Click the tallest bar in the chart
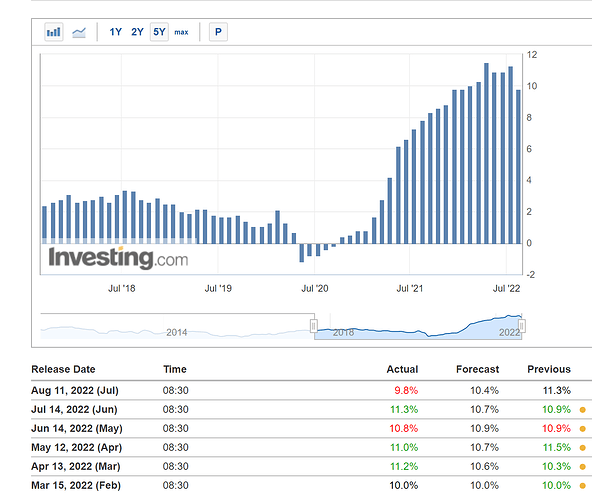The height and width of the screenshot is (500, 592). point(486,153)
